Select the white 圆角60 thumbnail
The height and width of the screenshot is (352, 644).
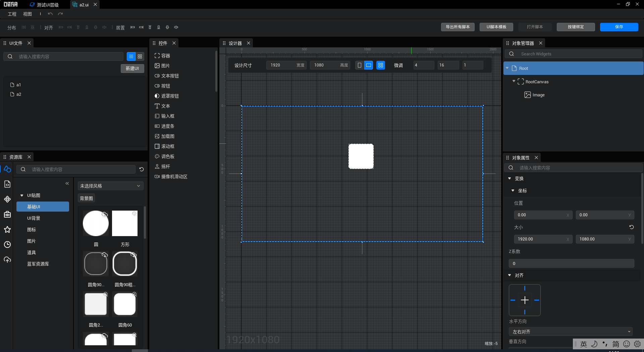pyautogui.click(x=125, y=304)
